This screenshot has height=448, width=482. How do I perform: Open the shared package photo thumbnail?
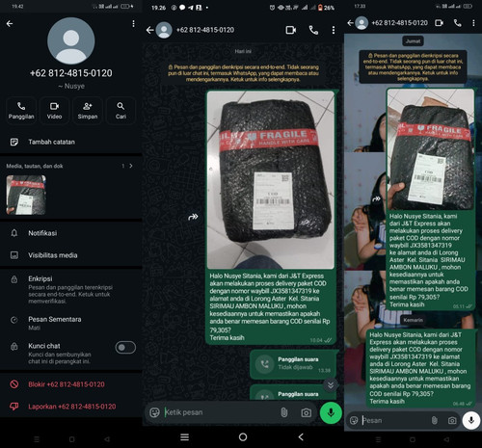(x=26, y=195)
